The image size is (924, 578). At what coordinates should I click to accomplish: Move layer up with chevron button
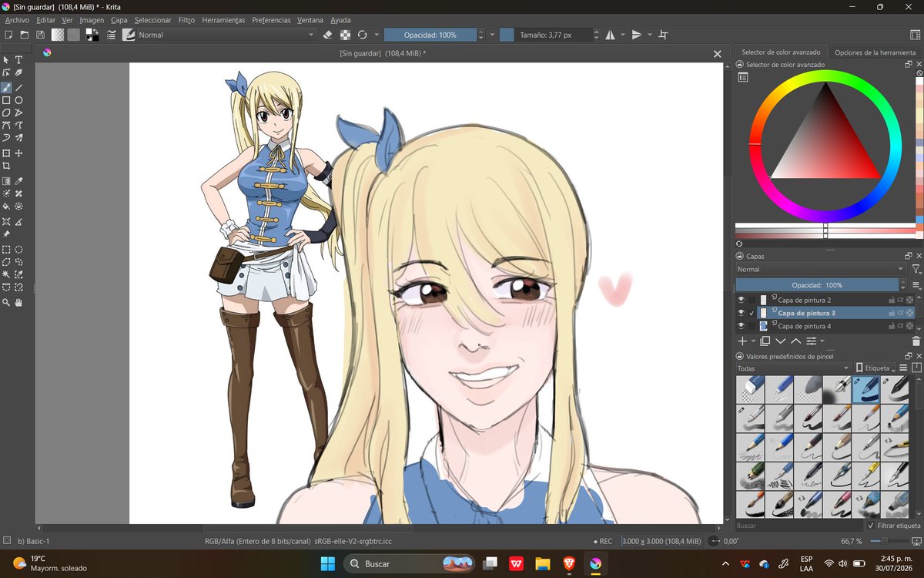pos(795,341)
